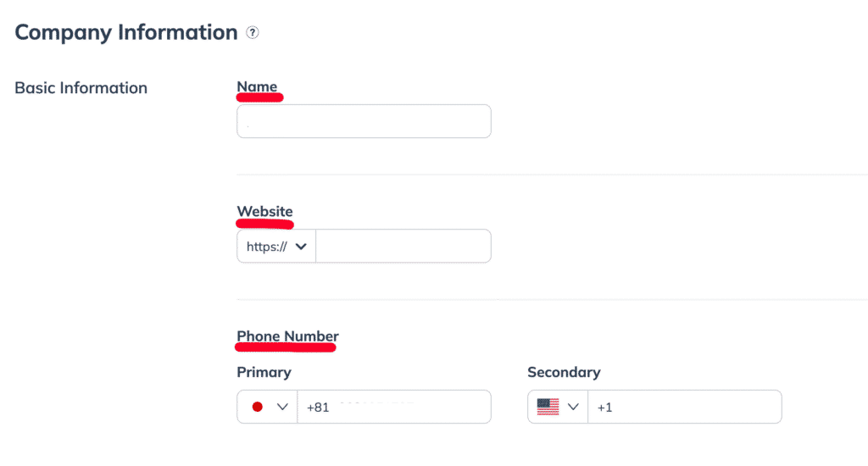Click into the Website URL field
This screenshot has height=466, width=868.
point(403,247)
